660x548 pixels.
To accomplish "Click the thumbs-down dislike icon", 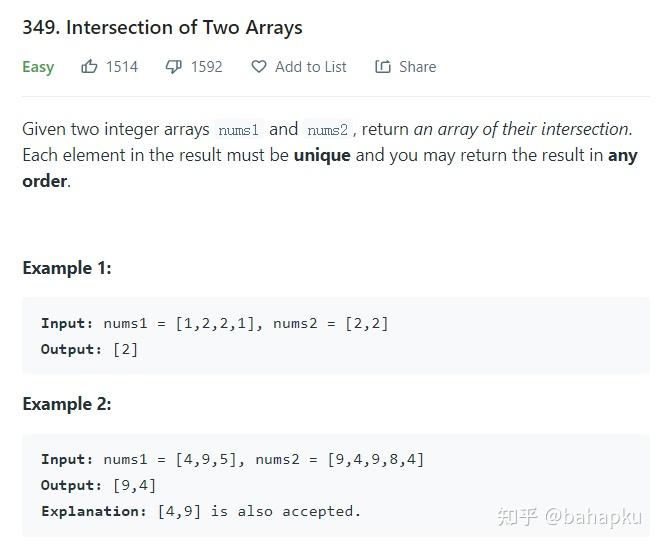I will coord(173,67).
